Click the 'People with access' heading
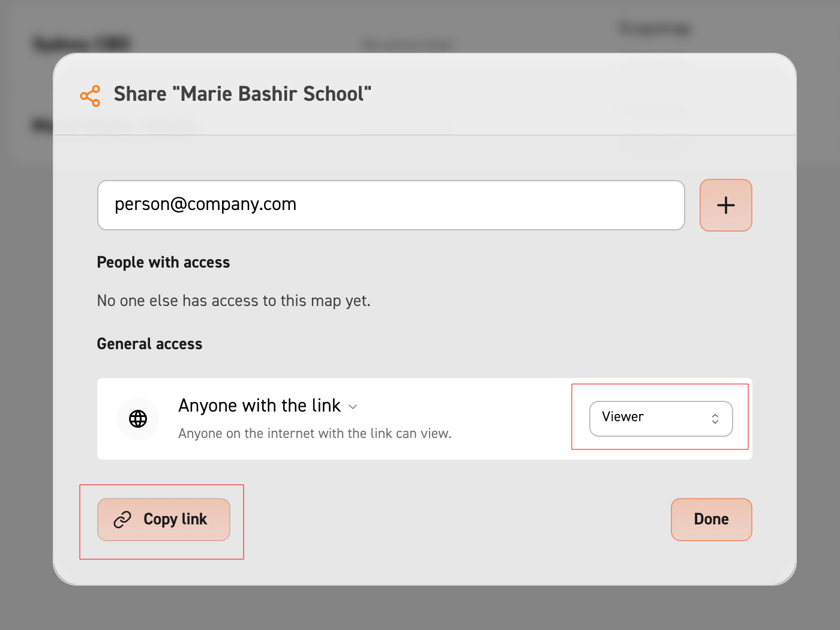 pyautogui.click(x=163, y=263)
